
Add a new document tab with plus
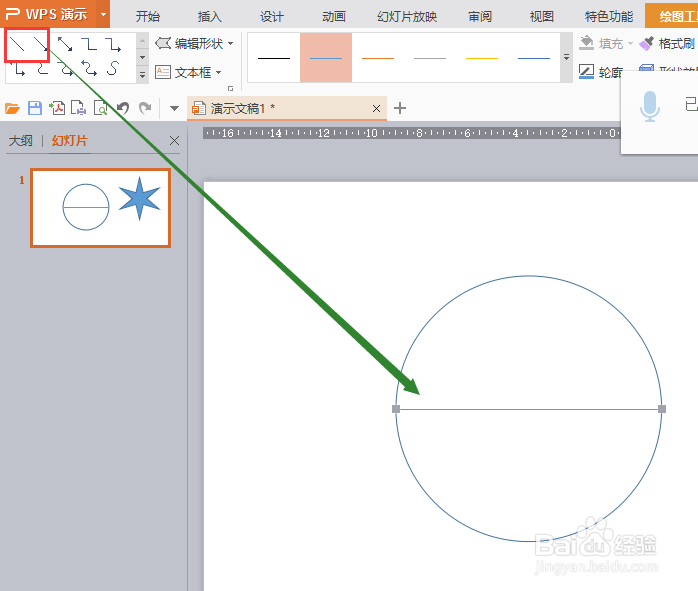(400, 108)
